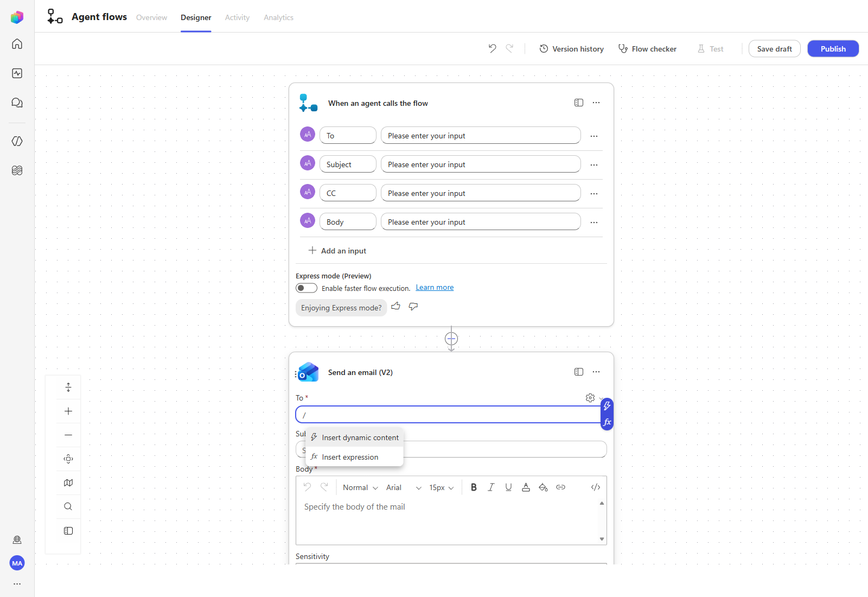Select 'Insert dynamic content' menu entry
The width and height of the screenshot is (868, 597).
(x=355, y=437)
